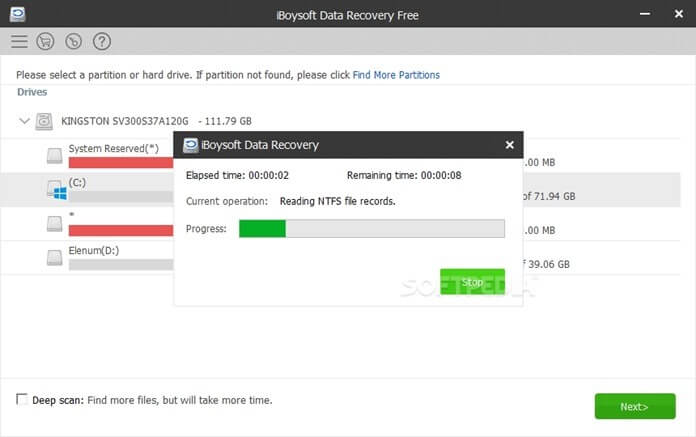Open the help question mark icon

(x=102, y=41)
